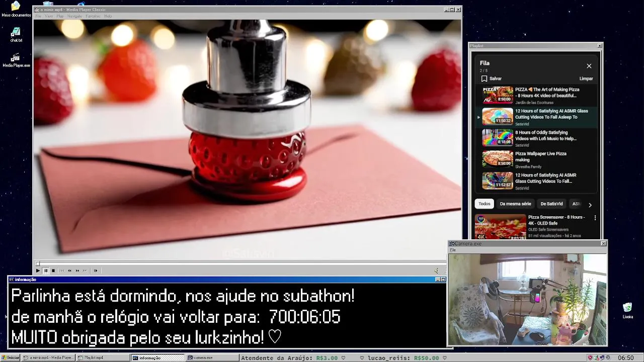This screenshot has width=644, height=362.
Task: Select Media Player.exe desktop icon
Action: [16, 60]
